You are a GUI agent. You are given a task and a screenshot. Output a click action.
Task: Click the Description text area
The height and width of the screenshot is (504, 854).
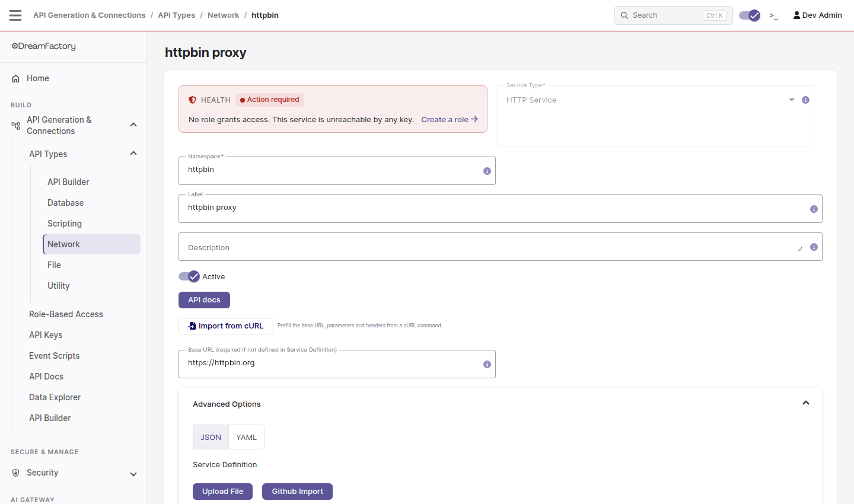(500, 247)
